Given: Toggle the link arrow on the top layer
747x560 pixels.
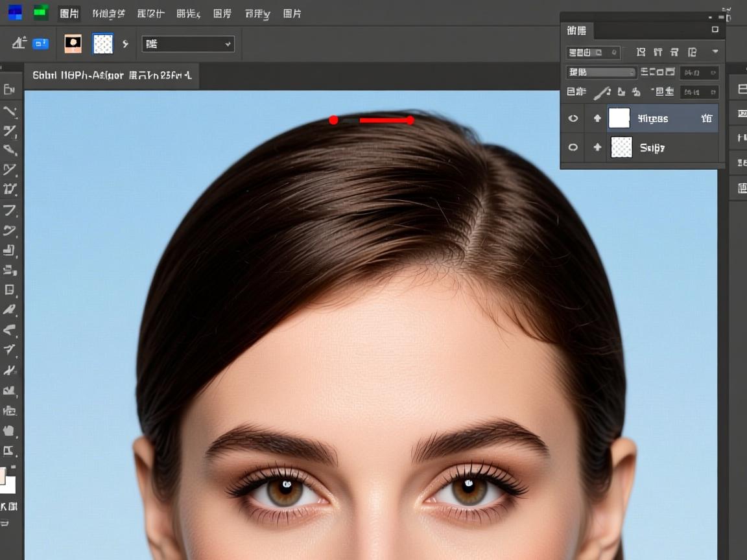Looking at the screenshot, I should click(x=597, y=119).
